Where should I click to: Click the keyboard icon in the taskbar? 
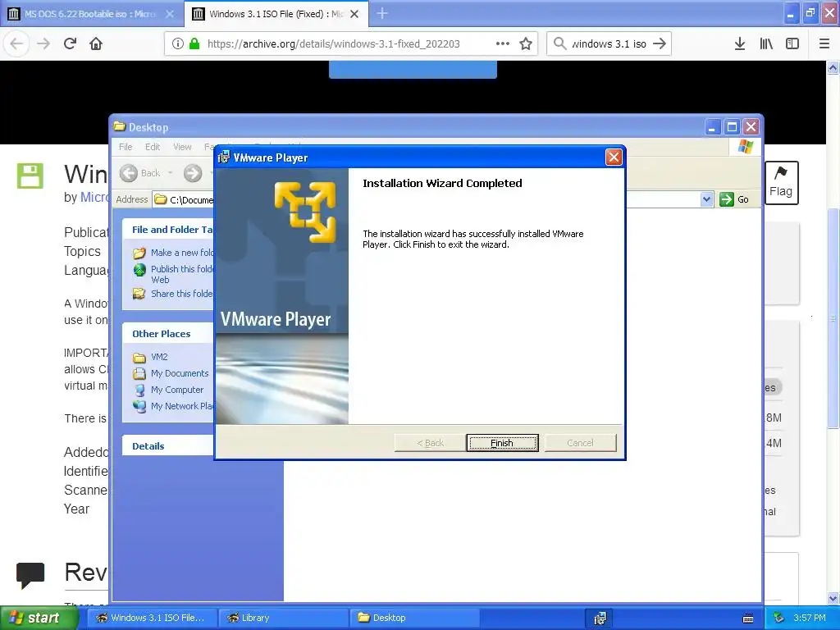(x=748, y=619)
